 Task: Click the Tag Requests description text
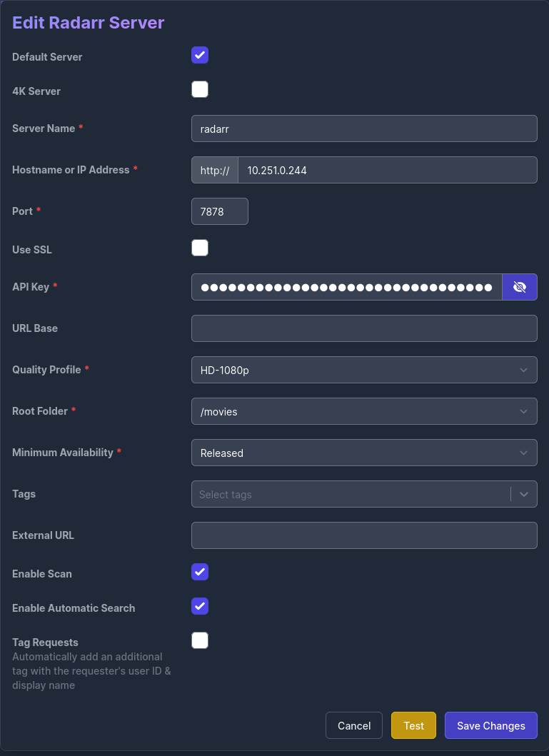[x=91, y=670]
